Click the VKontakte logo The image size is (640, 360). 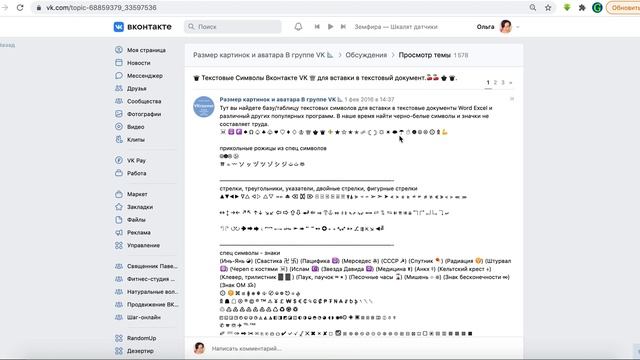(x=142, y=27)
